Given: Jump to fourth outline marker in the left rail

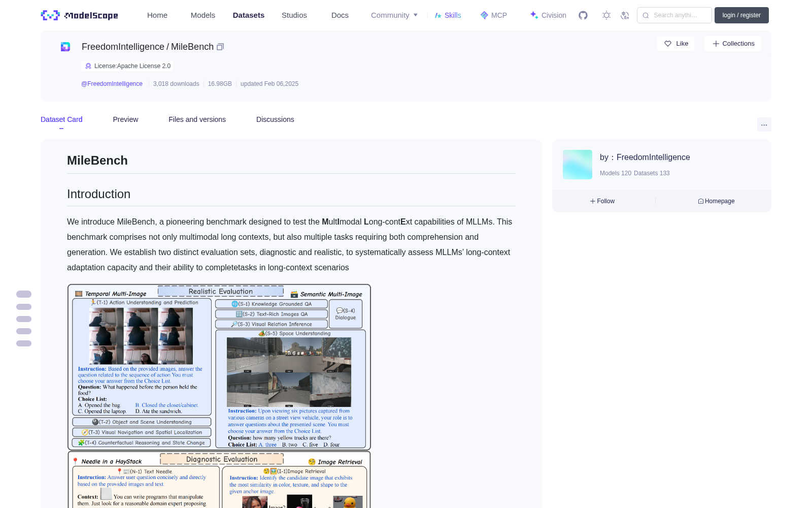Looking at the screenshot, I should coord(24,331).
